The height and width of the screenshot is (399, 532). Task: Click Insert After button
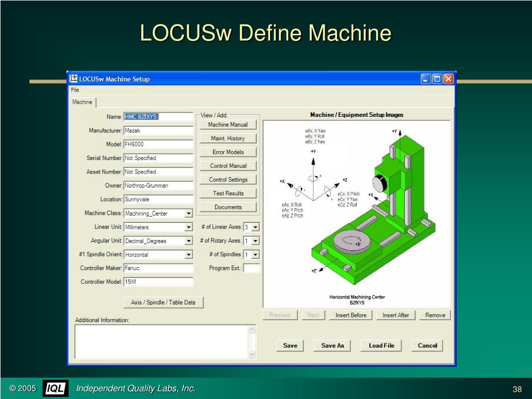point(395,315)
